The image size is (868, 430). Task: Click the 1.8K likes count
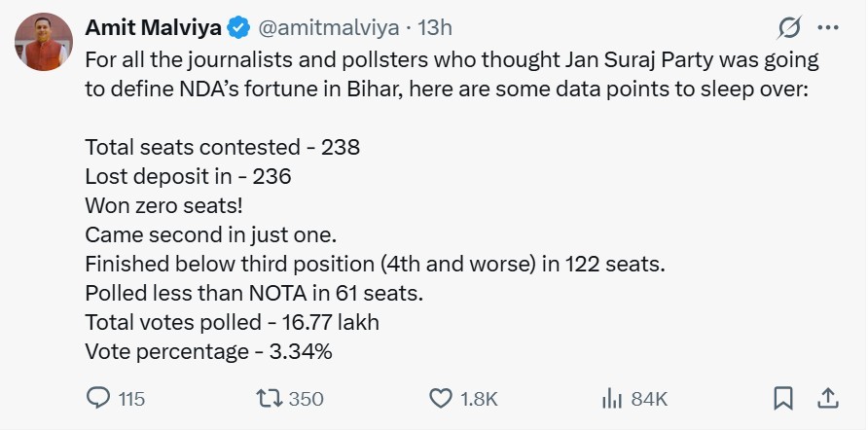[x=480, y=399]
